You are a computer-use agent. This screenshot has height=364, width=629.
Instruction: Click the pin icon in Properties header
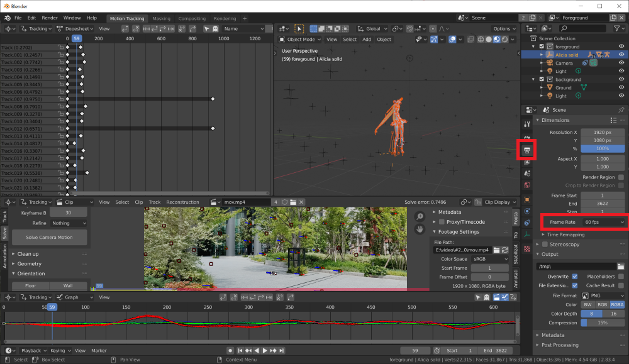point(621,110)
